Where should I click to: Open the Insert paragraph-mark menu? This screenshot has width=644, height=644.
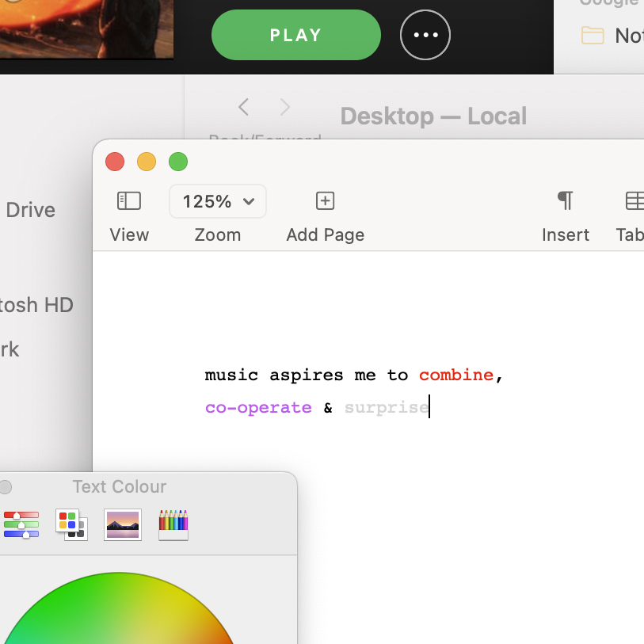[x=565, y=201]
